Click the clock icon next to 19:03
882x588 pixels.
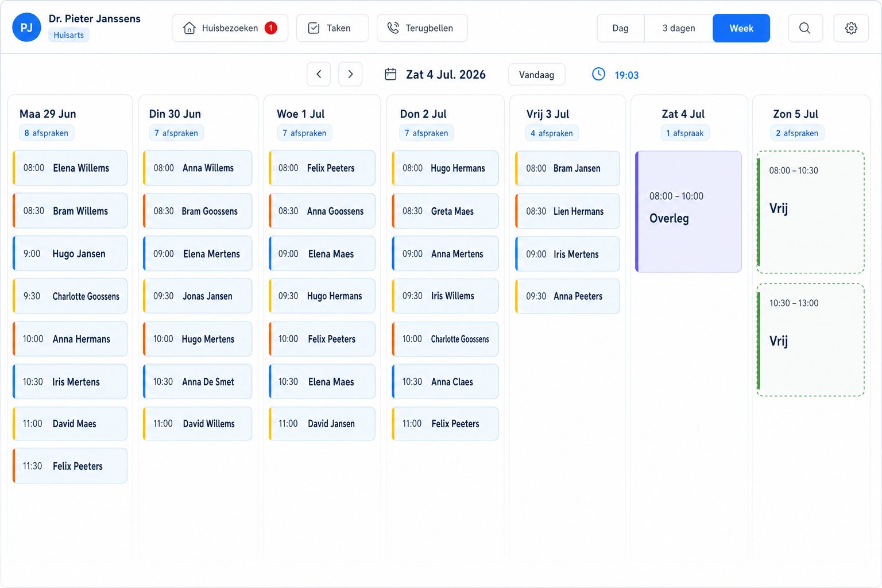[x=598, y=74]
